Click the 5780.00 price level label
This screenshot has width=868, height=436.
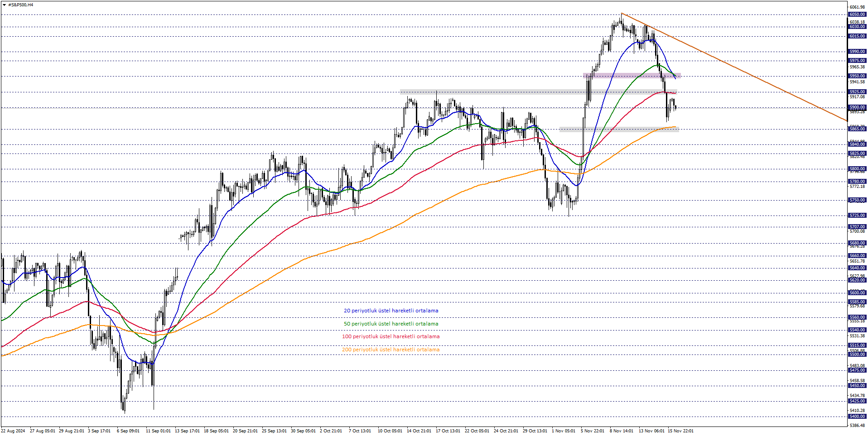(857, 182)
